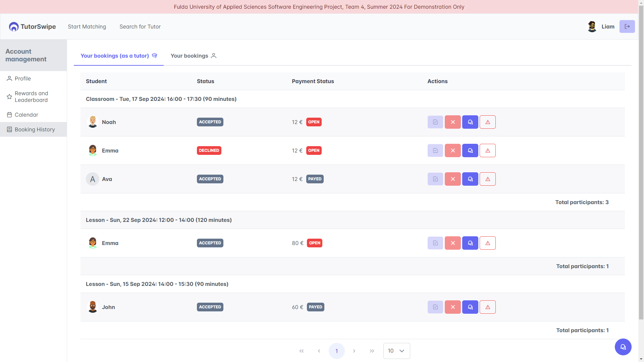The image size is (644, 362).
Task: Click the logout icon next to Liam
Action: 627,26
